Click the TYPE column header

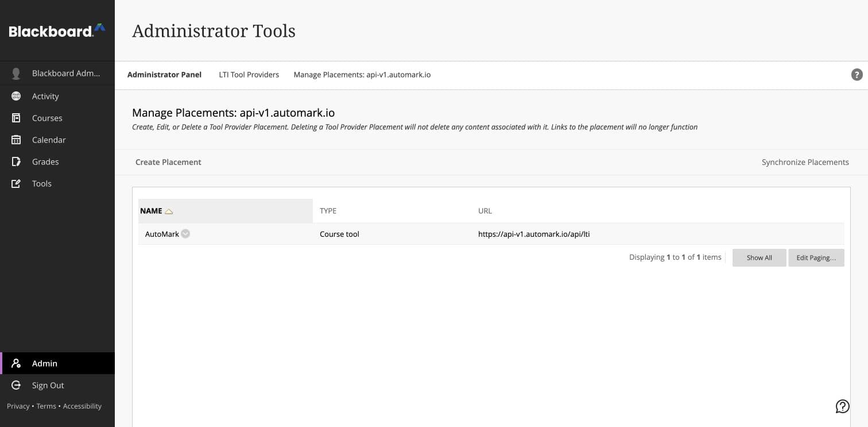[x=328, y=211]
